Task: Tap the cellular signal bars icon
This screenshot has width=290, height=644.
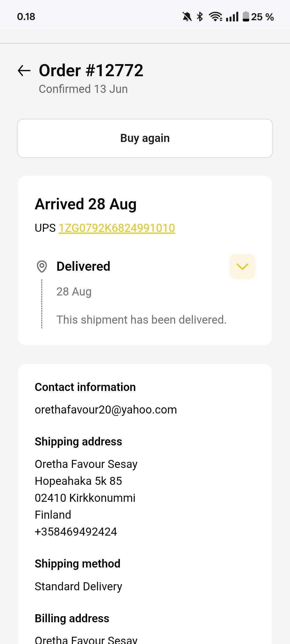Action: (x=232, y=17)
